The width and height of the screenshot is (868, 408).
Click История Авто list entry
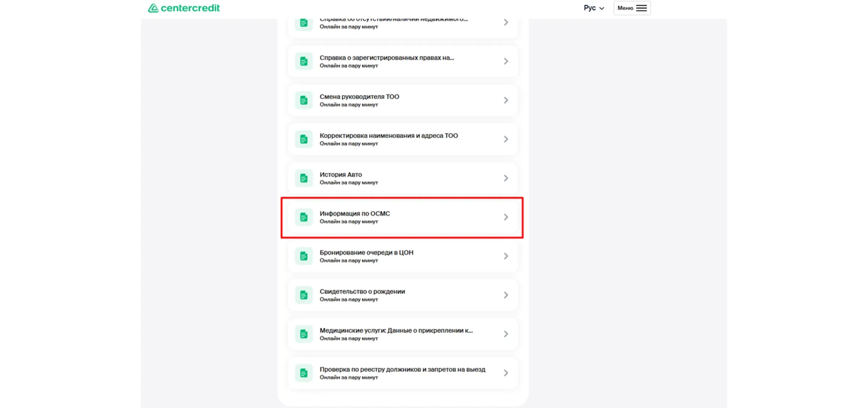coord(401,178)
